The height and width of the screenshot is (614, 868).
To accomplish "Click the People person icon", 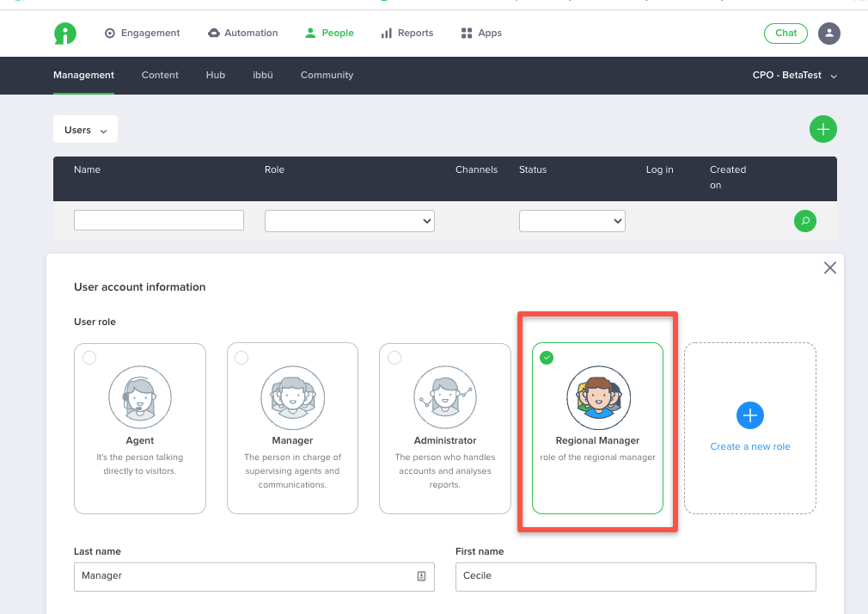I will pyautogui.click(x=310, y=34).
